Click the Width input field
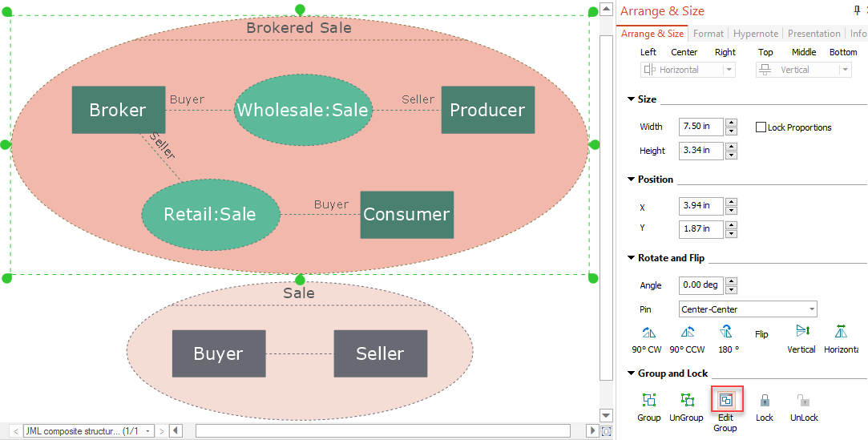868x440 pixels. point(700,127)
